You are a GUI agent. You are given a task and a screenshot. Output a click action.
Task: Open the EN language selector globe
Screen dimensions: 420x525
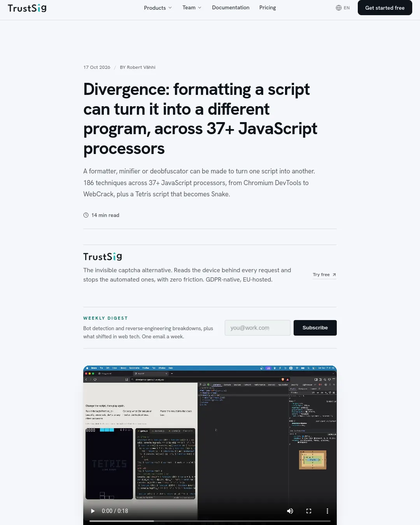point(343,8)
